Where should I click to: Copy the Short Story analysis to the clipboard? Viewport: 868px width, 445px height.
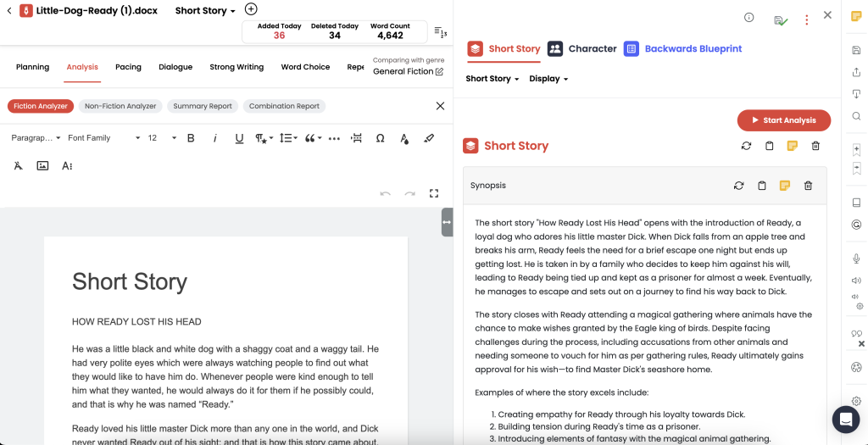coord(769,146)
